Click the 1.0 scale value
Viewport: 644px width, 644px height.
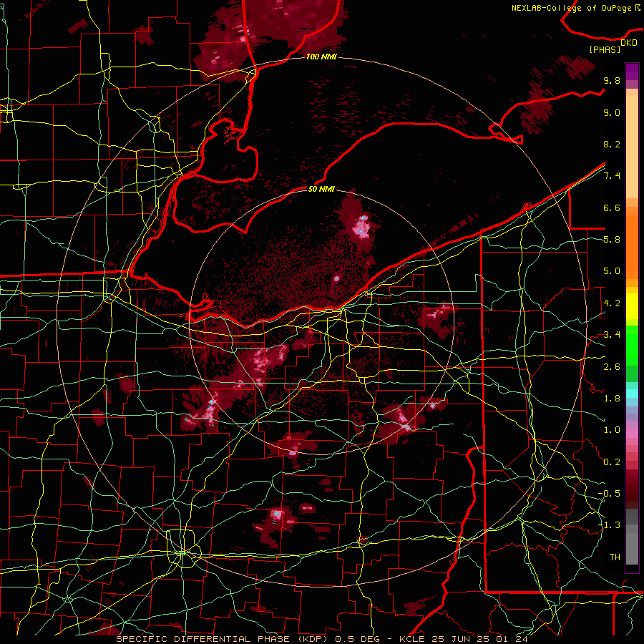tap(612, 430)
